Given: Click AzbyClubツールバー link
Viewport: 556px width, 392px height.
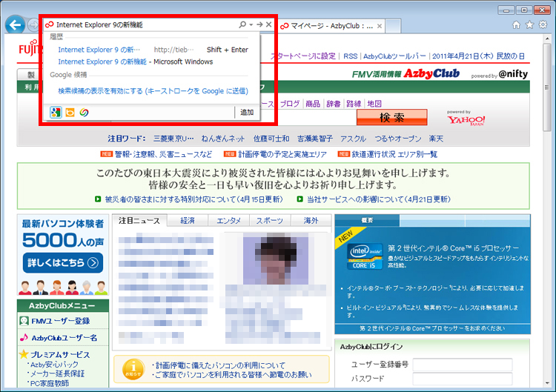Looking at the screenshot, I should 394,56.
